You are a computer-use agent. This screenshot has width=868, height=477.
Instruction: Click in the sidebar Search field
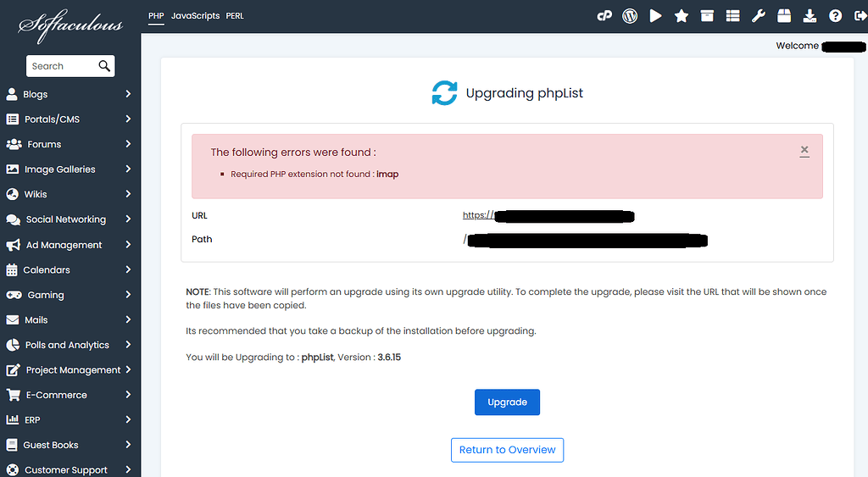tap(61, 66)
